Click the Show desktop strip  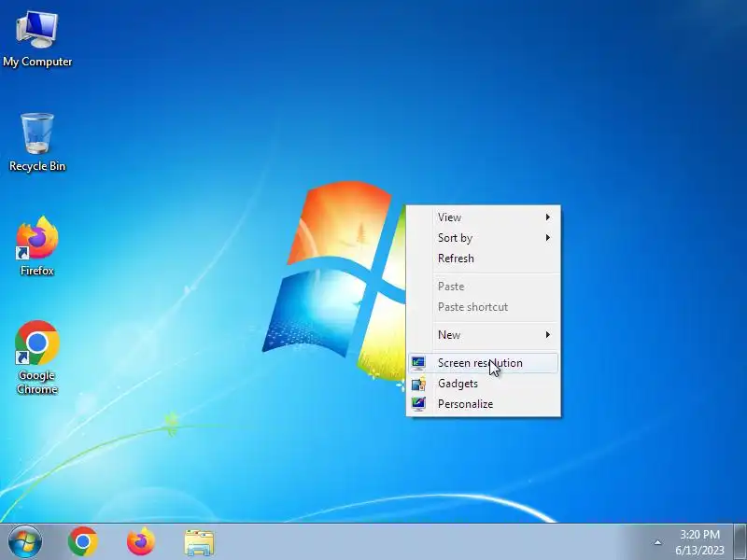tap(740, 542)
